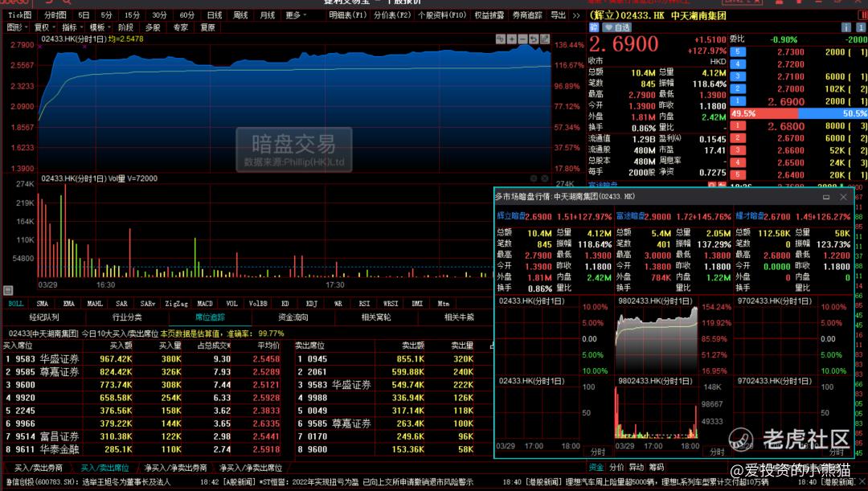Zoom out chart with minus icon
This screenshot has height=491, width=868.
coord(522,39)
